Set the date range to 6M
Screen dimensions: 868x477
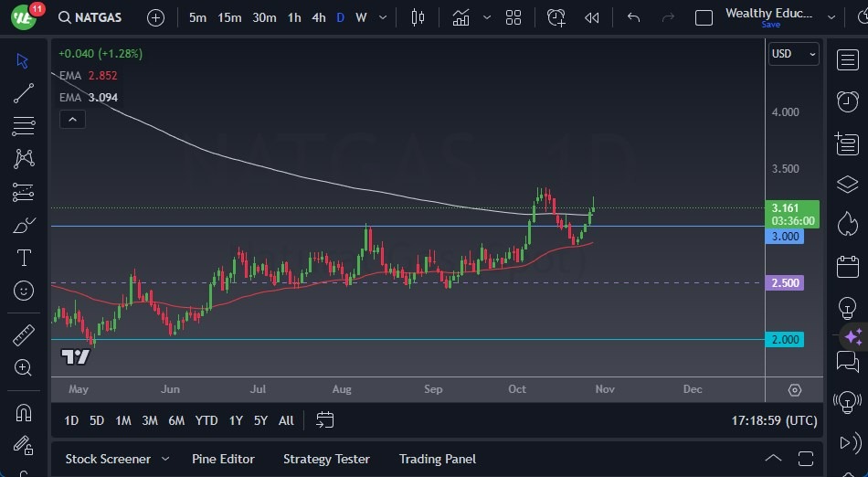pyautogui.click(x=176, y=420)
